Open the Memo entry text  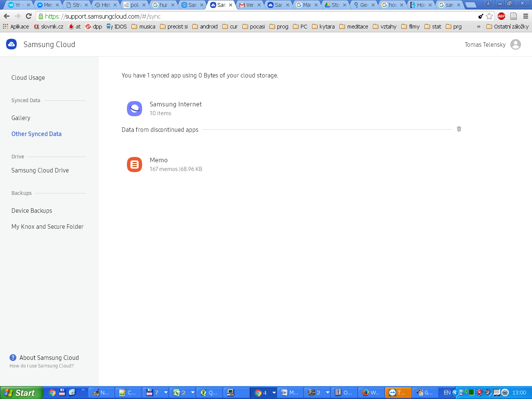click(x=158, y=160)
